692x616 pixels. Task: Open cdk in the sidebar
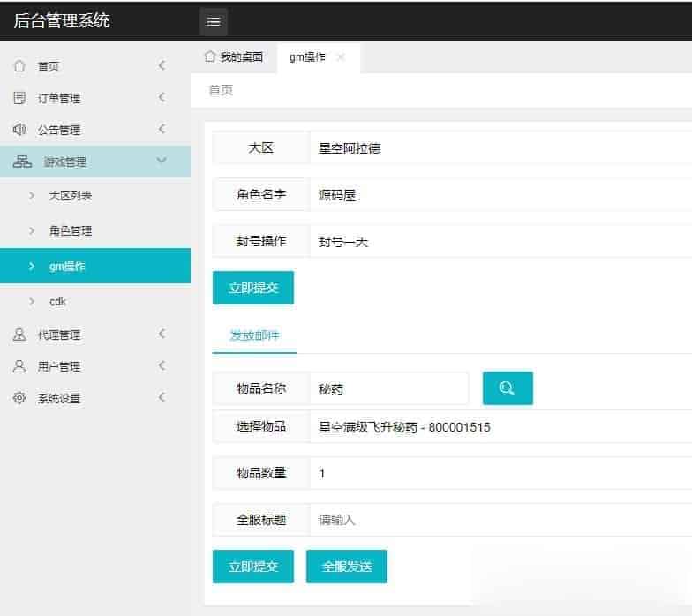(x=57, y=302)
